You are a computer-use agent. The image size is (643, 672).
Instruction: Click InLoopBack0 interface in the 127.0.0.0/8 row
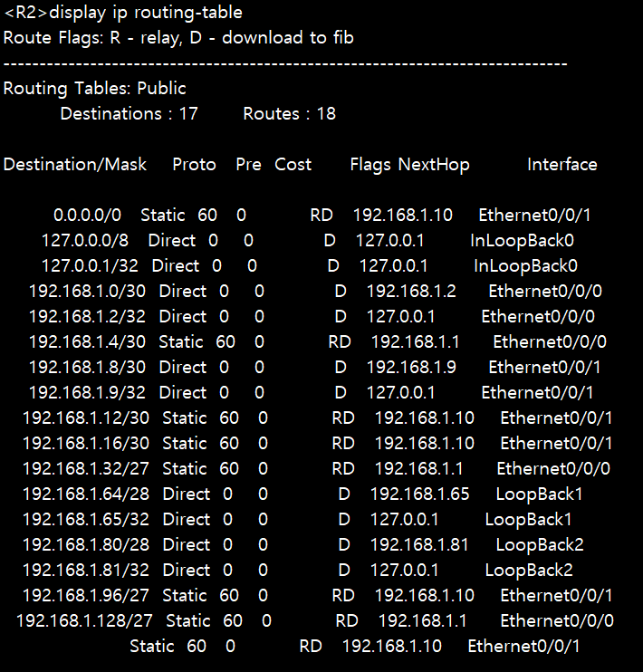click(x=523, y=241)
